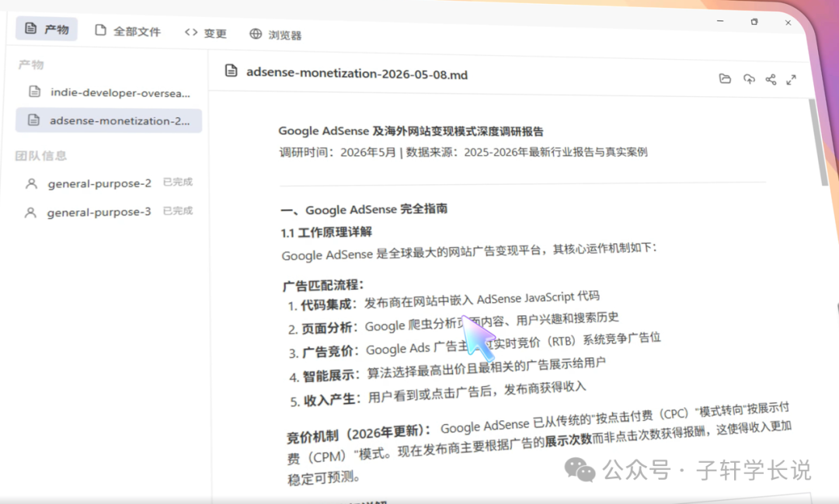
Task: Click the 竞价机制（2026年更新） text
Action: pyautogui.click(x=358, y=433)
